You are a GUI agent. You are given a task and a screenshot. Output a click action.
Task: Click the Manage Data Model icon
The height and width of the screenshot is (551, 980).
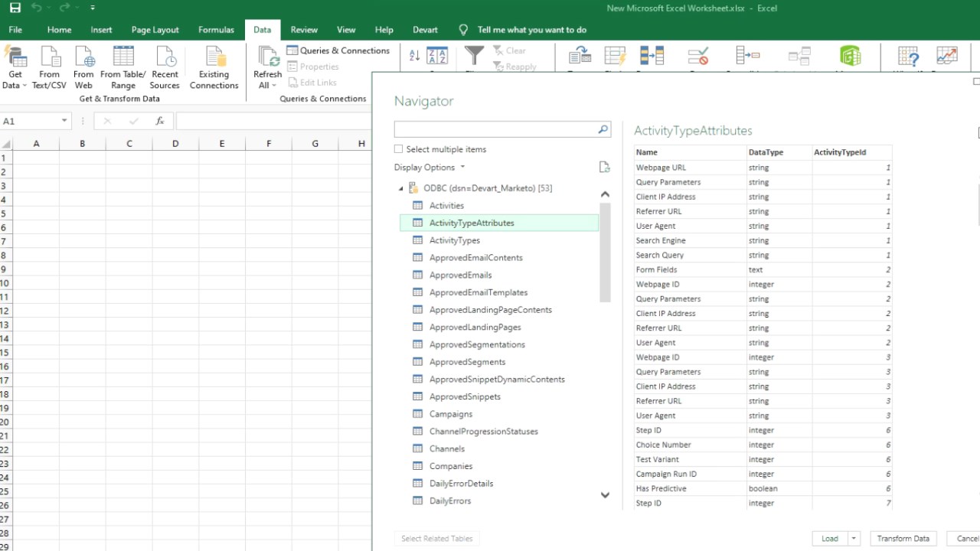850,56
